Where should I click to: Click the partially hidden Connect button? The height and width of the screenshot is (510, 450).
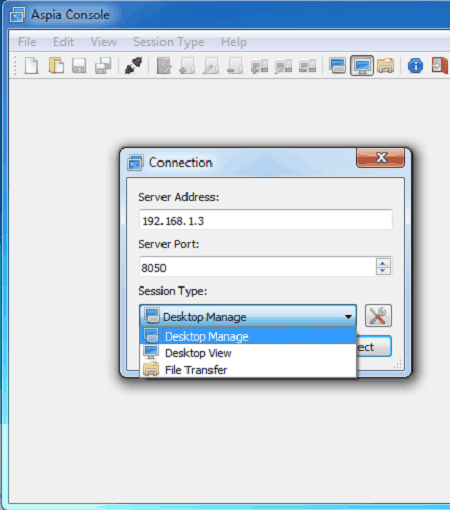pyautogui.click(x=374, y=347)
